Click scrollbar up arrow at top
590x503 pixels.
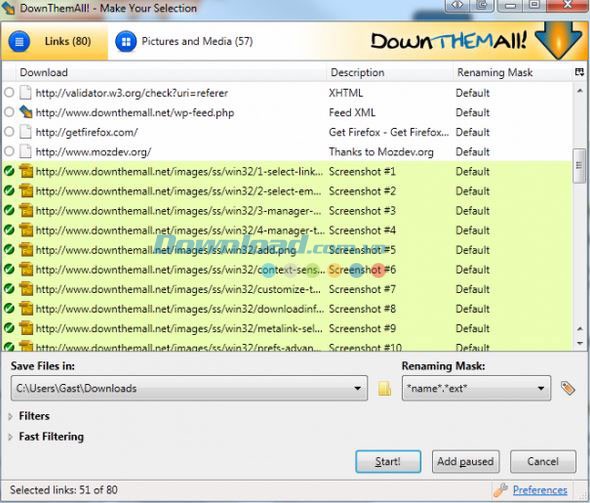pos(579,91)
